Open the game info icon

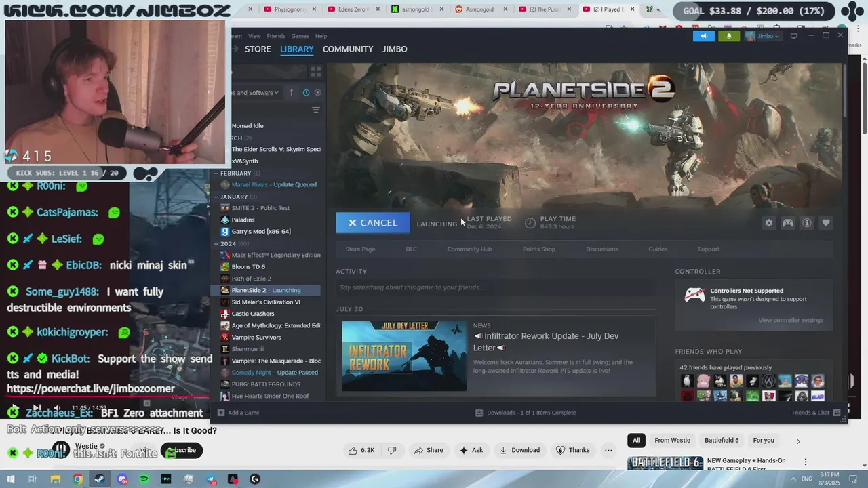tap(806, 223)
